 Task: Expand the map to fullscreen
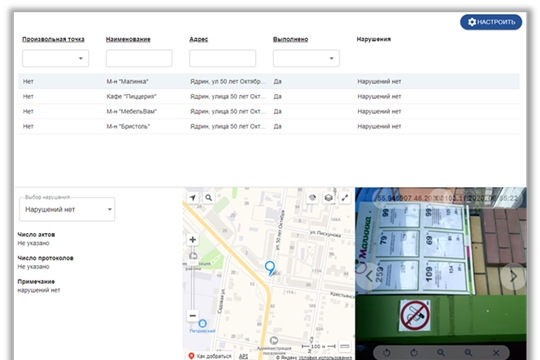[x=345, y=198]
